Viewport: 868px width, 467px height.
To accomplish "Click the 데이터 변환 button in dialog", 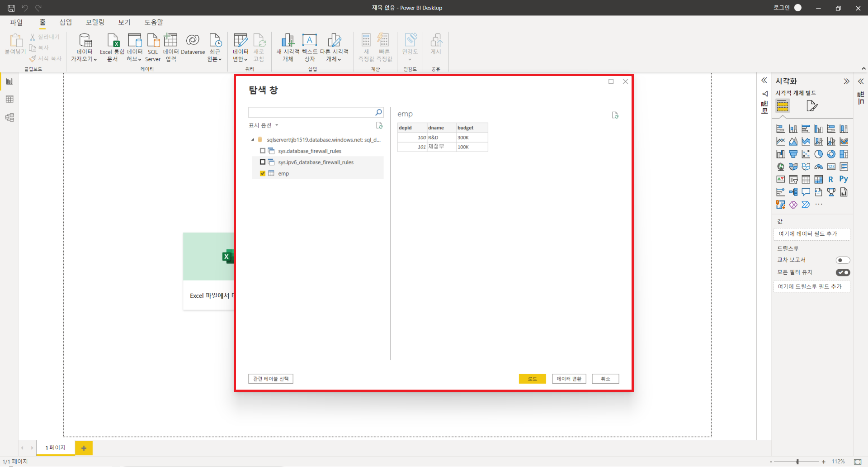I will coord(569,379).
